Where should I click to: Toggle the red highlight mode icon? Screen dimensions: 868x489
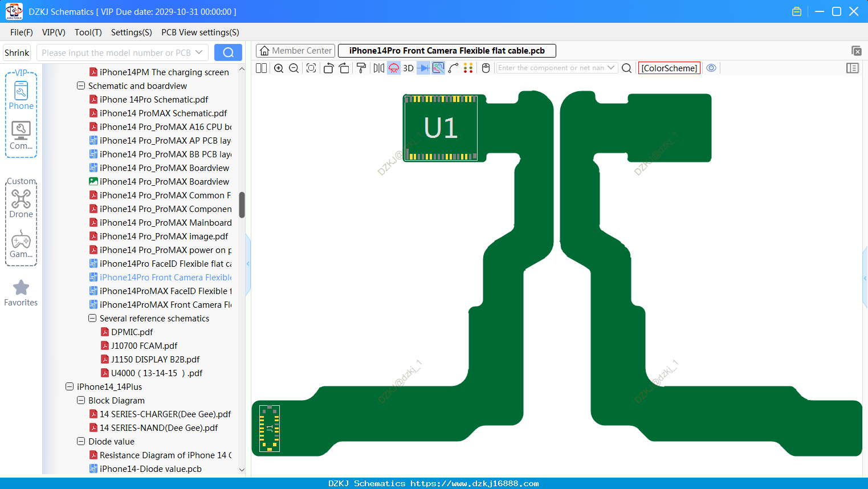(x=394, y=68)
